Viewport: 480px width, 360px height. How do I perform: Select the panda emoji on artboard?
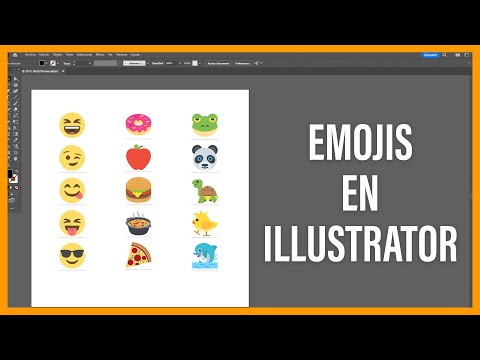(x=205, y=157)
